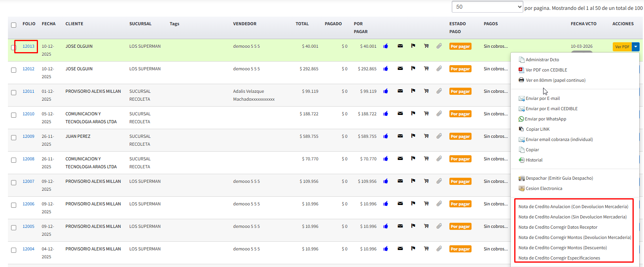Click paperclip icon in folio 12004 row

439,248
